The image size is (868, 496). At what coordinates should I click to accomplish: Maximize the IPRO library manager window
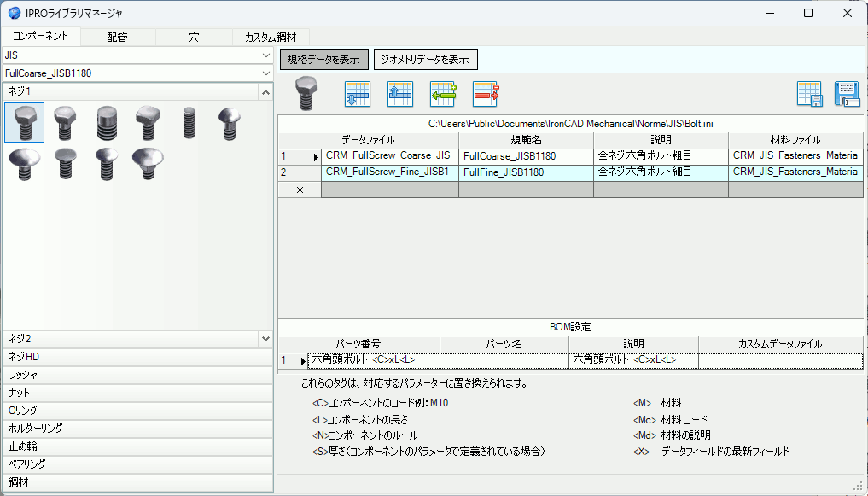pos(808,14)
